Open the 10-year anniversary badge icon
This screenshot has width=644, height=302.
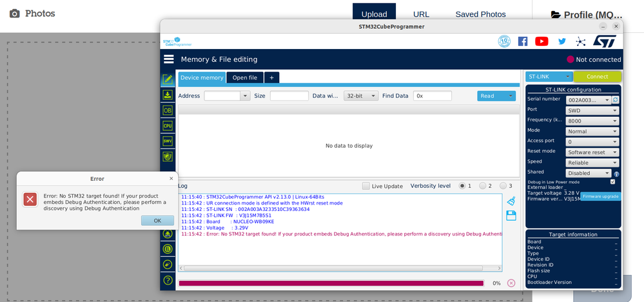[x=504, y=41]
